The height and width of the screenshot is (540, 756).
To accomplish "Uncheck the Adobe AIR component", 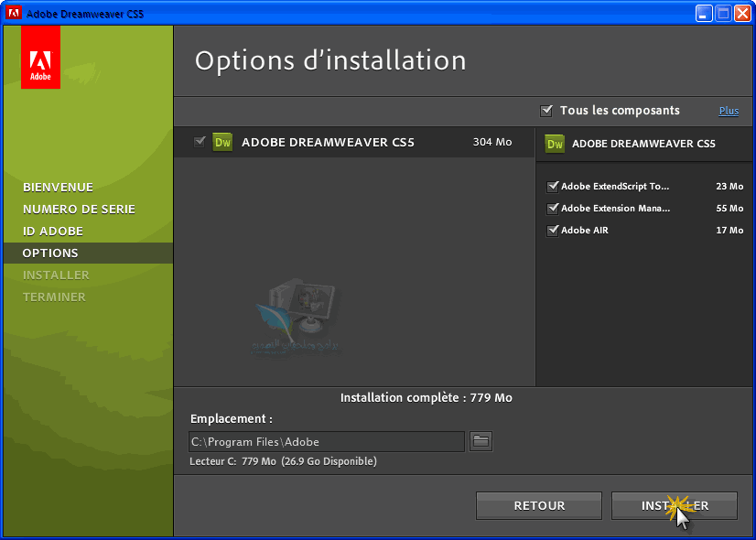I will [552, 231].
